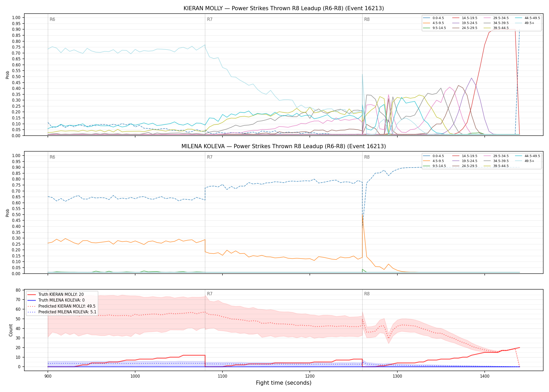Image resolution: width=549 pixels, height=392 pixels.
Task: Click the 'Count' y-axis label
Action: click(x=11, y=330)
